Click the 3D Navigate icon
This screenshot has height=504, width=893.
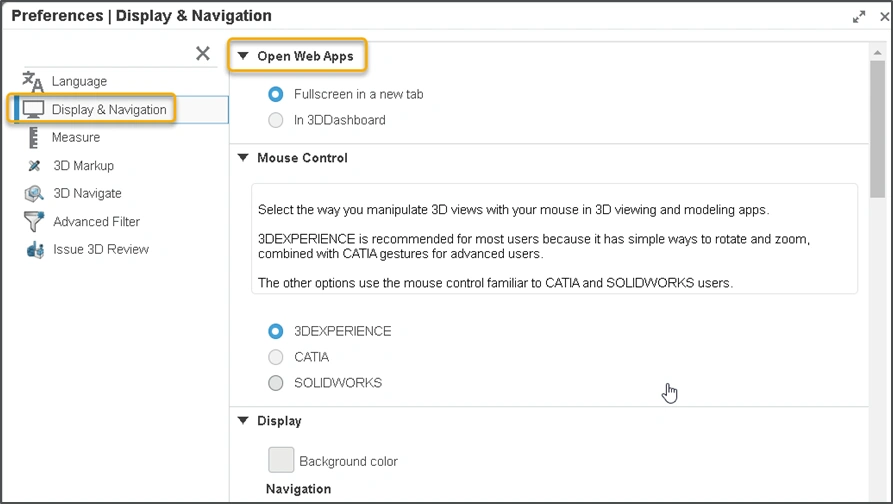pyautogui.click(x=34, y=193)
